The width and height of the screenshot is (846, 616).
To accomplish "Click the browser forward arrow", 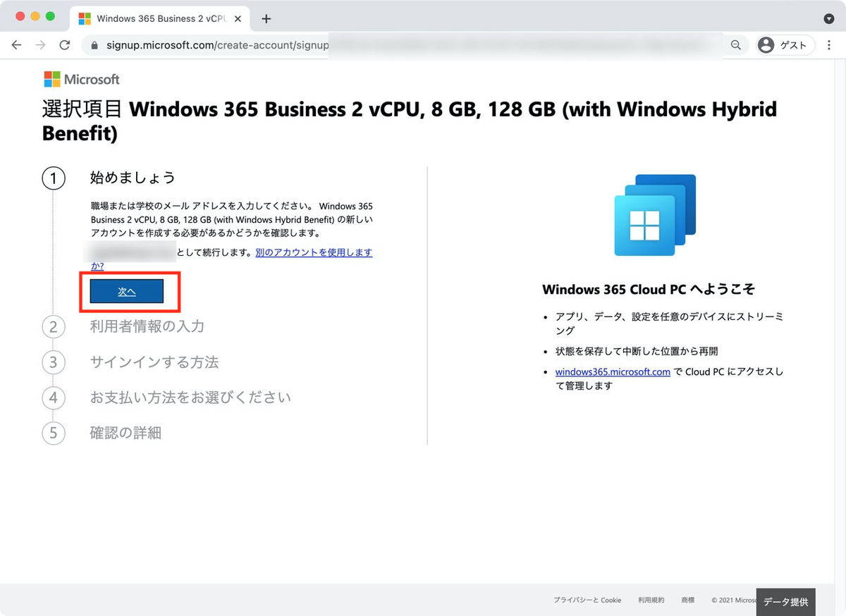I will coord(41,45).
